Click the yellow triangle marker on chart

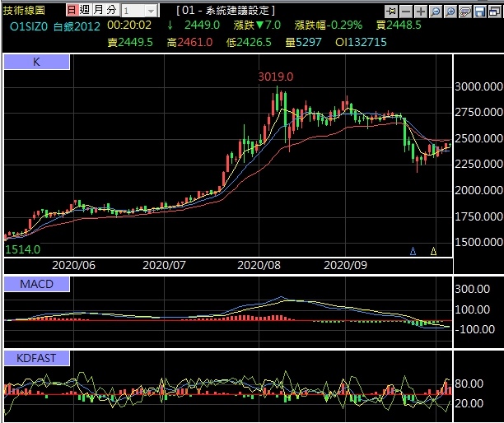[x=433, y=251]
